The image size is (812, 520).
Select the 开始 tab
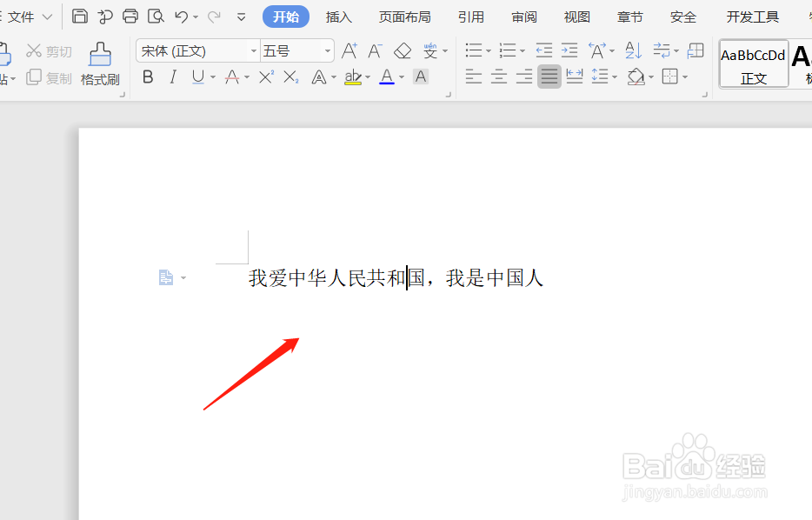coord(286,17)
